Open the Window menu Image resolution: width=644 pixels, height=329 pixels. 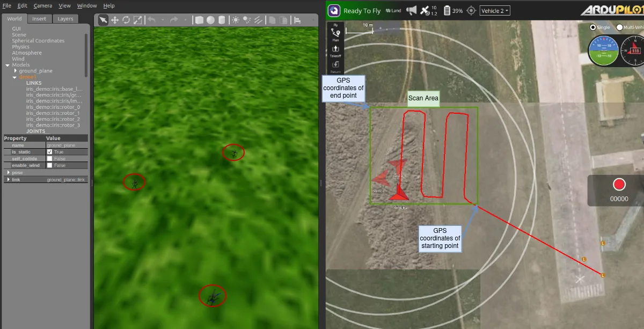point(87,5)
